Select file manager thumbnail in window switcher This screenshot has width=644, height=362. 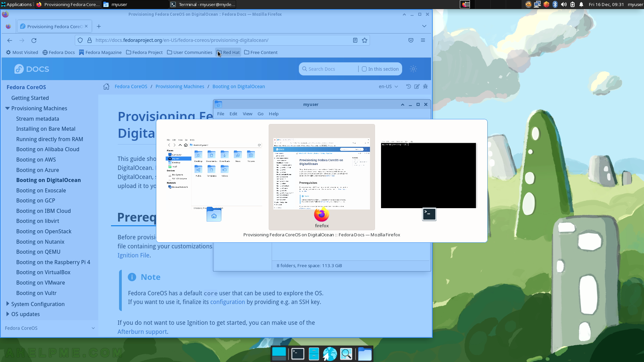click(214, 177)
